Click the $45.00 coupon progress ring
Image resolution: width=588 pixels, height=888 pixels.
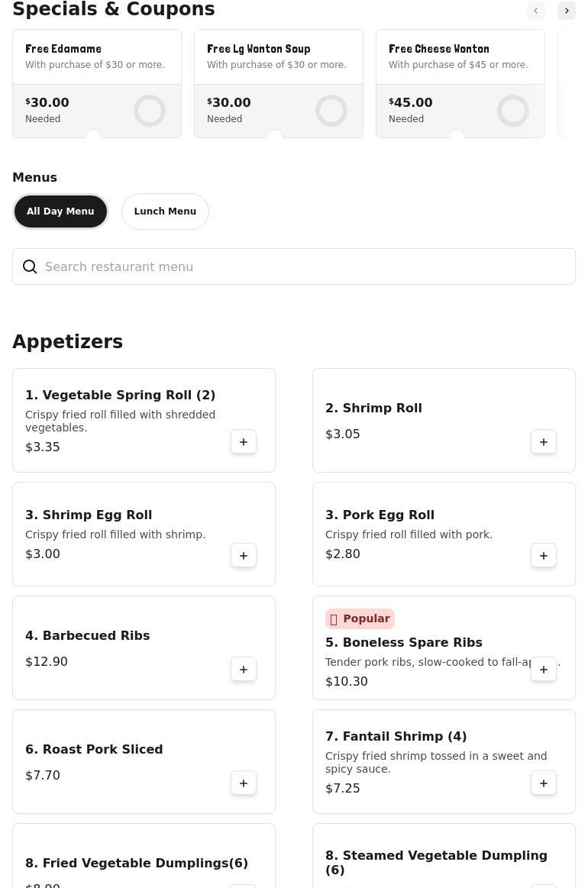point(513,111)
